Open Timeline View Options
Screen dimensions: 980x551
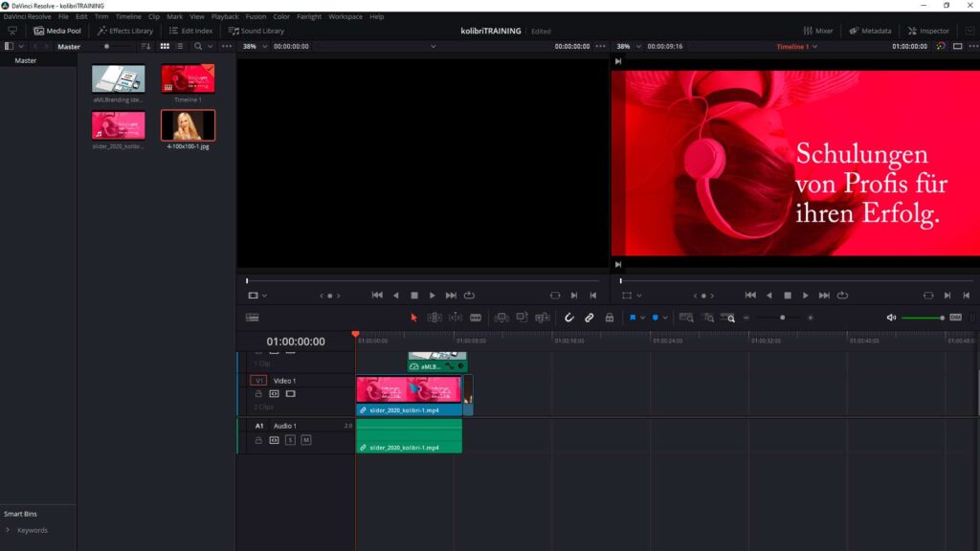(x=253, y=318)
